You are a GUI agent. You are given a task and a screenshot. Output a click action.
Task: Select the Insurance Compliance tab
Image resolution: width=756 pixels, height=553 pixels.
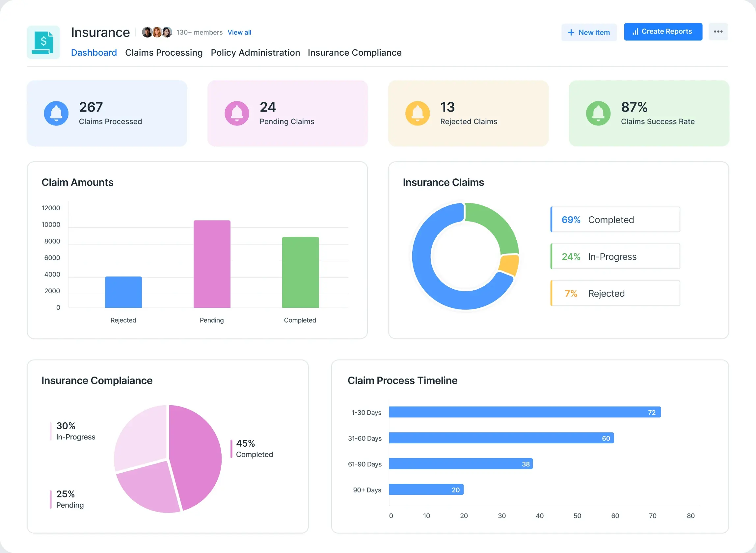point(354,53)
